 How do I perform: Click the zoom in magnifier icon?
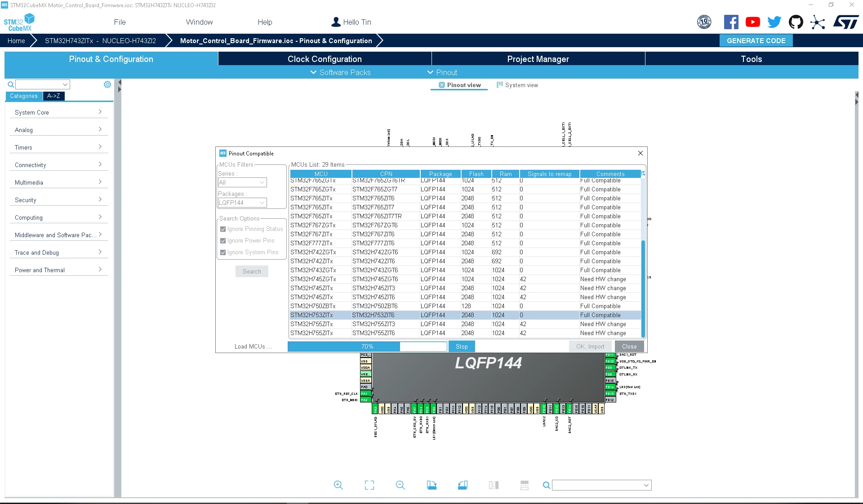(x=338, y=485)
